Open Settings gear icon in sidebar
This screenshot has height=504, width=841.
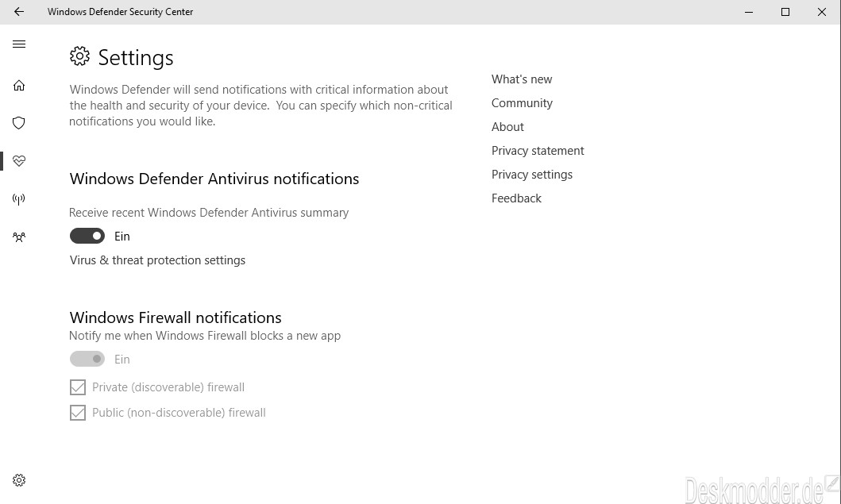[19, 480]
